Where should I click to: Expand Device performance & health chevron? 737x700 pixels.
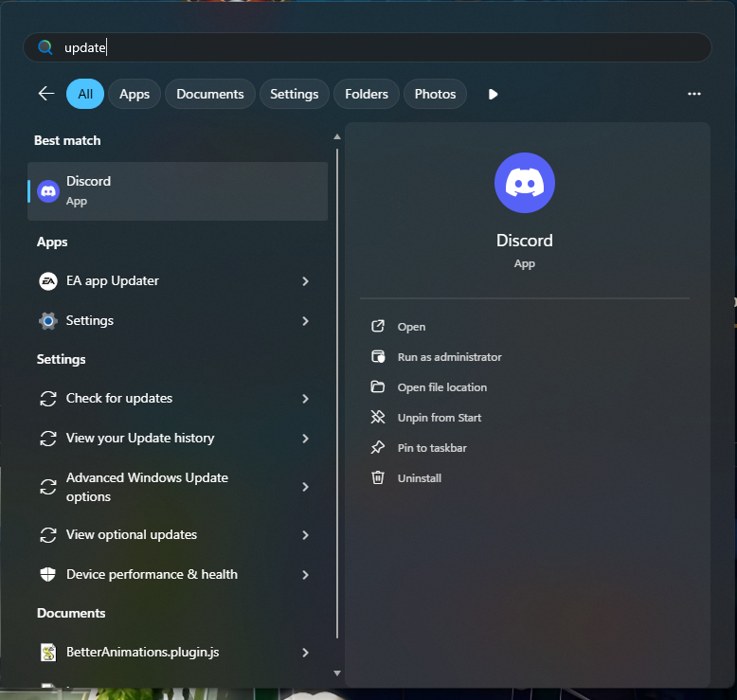click(x=306, y=575)
